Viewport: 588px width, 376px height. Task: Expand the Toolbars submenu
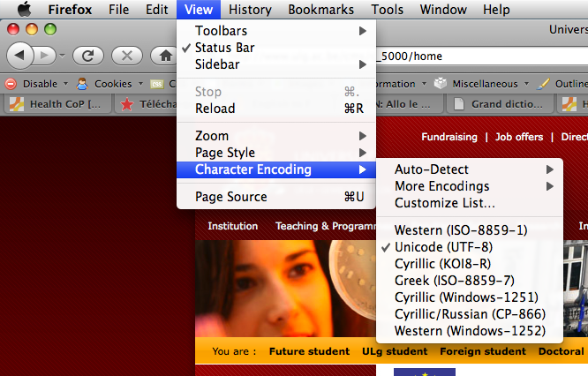(x=276, y=31)
